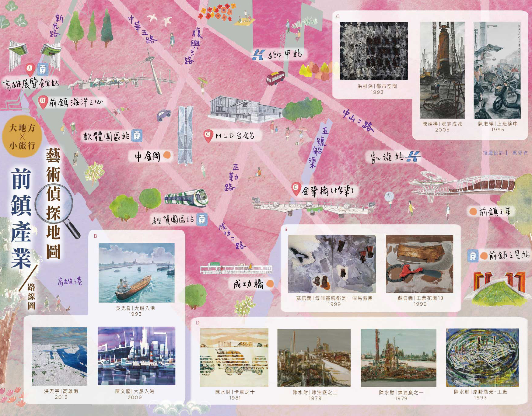Click the 成功二路 road name
Viewport: 532px width, 416px height.
[x=232, y=236]
